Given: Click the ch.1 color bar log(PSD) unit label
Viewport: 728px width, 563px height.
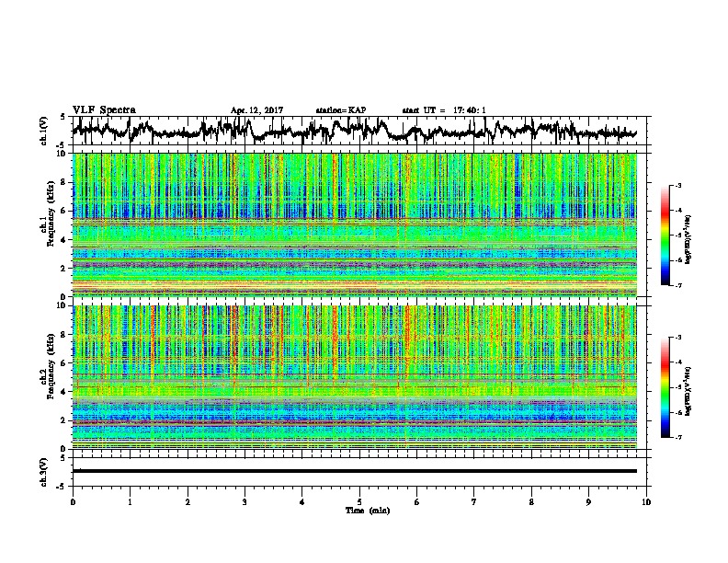Looking at the screenshot, I should (688, 240).
